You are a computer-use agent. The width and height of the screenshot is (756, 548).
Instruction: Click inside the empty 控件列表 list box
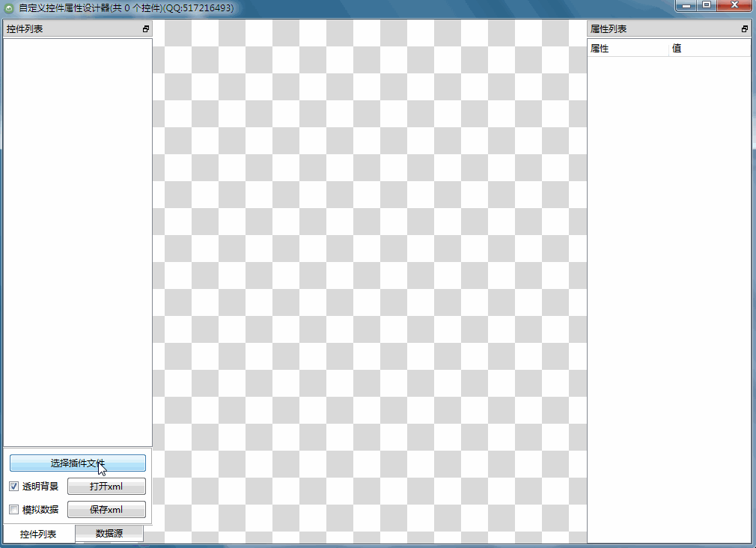click(77, 240)
